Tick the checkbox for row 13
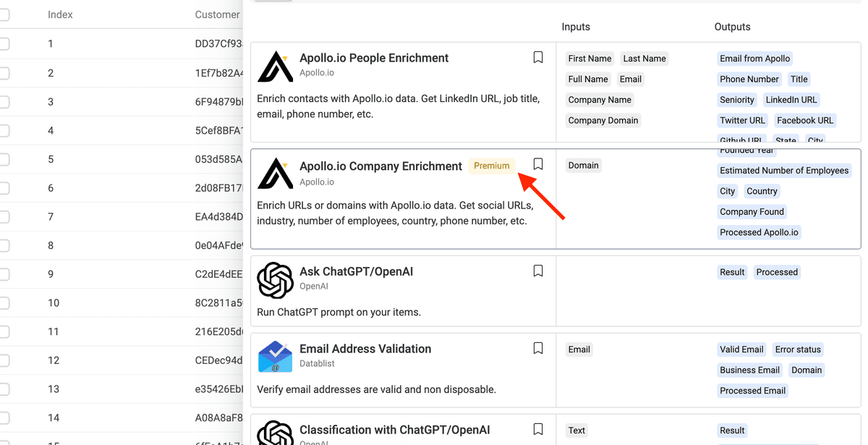 [4, 389]
